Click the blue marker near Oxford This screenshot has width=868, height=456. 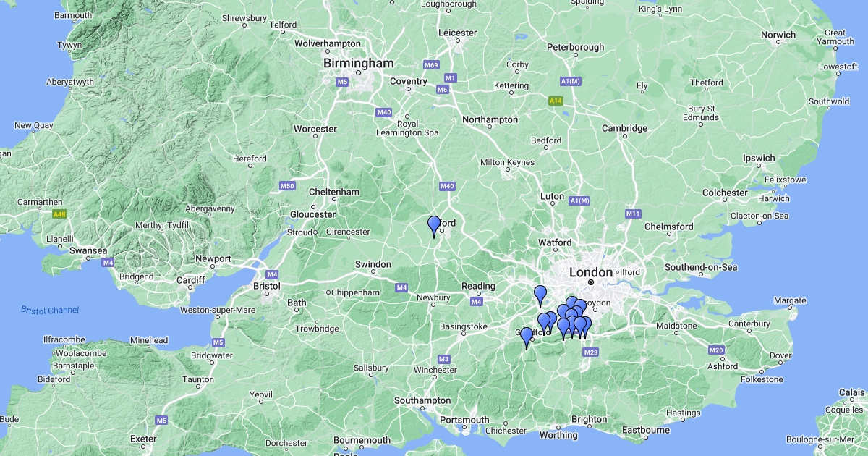click(434, 227)
